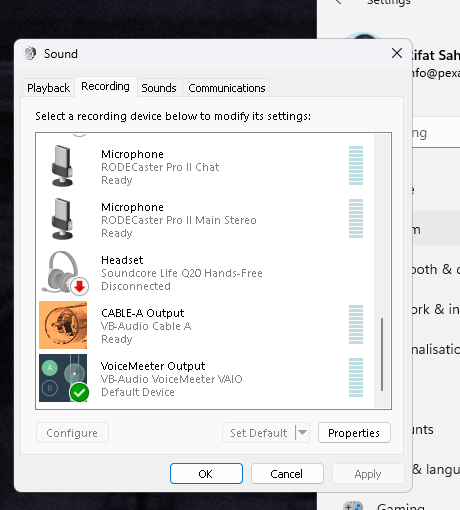Open Gaming in Settings window sidebar
The image size is (460, 510).
(x=401, y=507)
